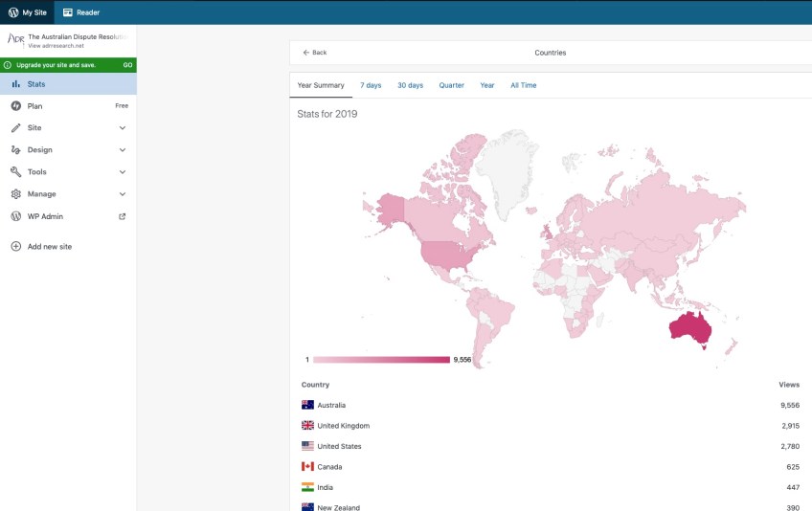The width and height of the screenshot is (812, 511).
Task: Expand the Design section chevron
Action: [122, 150]
